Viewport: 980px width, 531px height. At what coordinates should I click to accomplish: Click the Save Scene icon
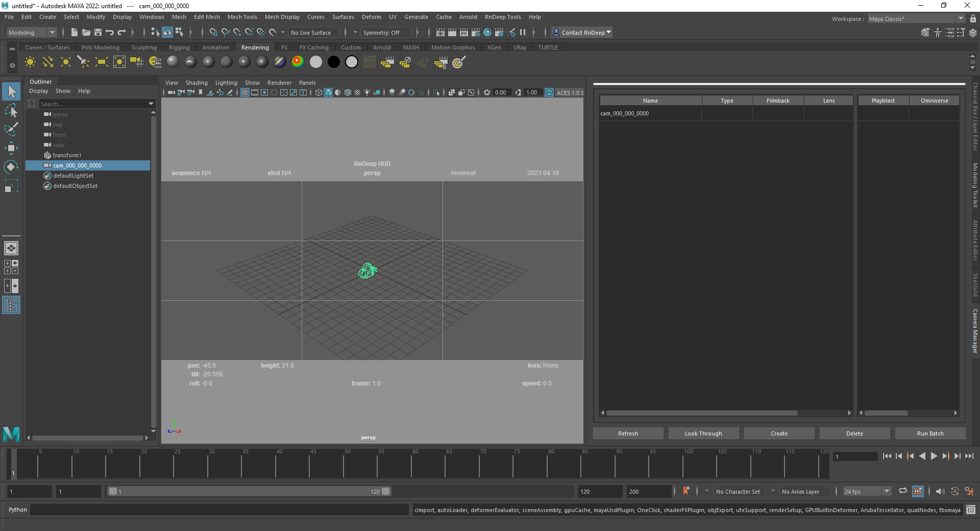(x=98, y=33)
